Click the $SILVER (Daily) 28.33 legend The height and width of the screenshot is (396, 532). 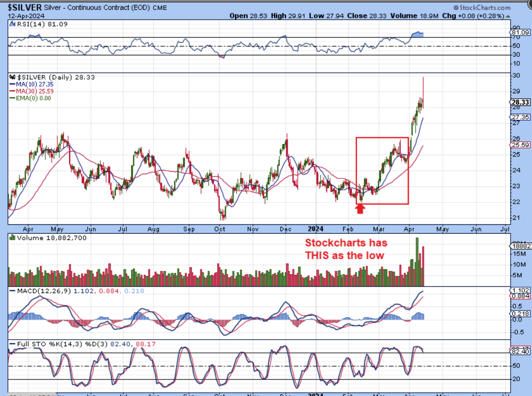[55, 77]
